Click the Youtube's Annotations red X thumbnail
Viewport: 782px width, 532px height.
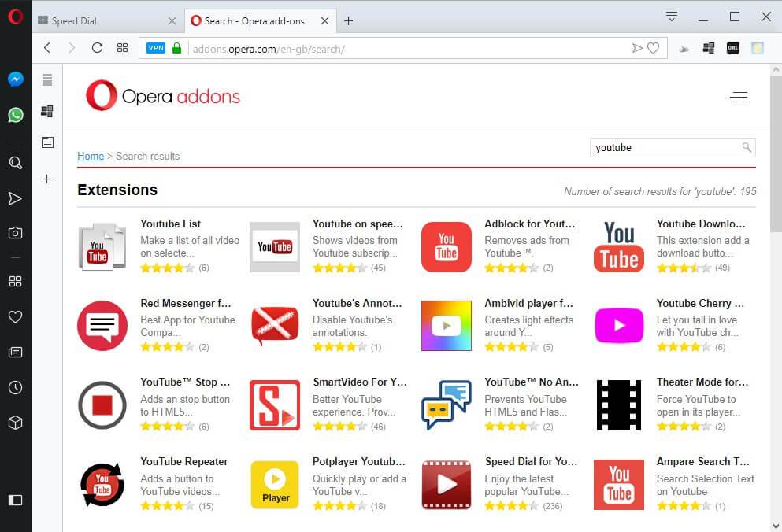pyautogui.click(x=275, y=326)
